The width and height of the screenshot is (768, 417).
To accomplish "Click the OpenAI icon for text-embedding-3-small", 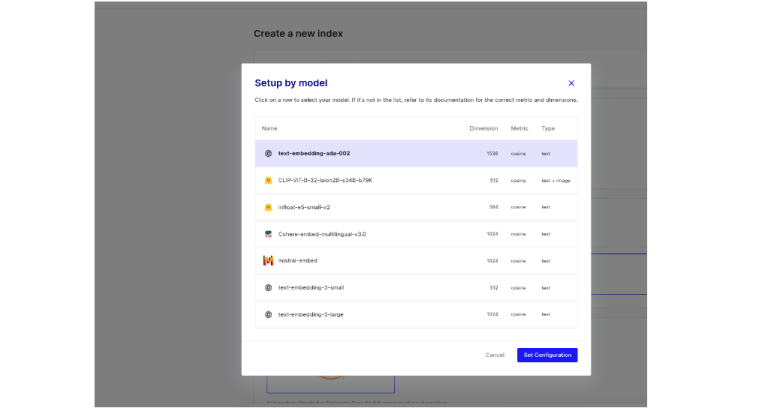I will (x=268, y=287).
